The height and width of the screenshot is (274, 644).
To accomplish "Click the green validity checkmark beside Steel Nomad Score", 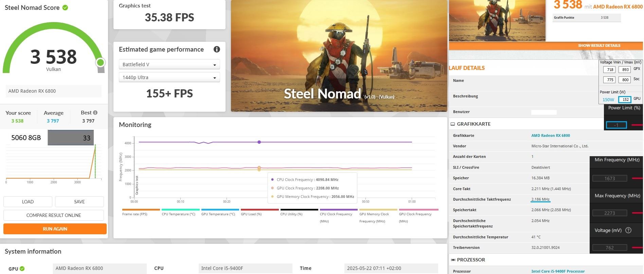I will [x=65, y=7].
